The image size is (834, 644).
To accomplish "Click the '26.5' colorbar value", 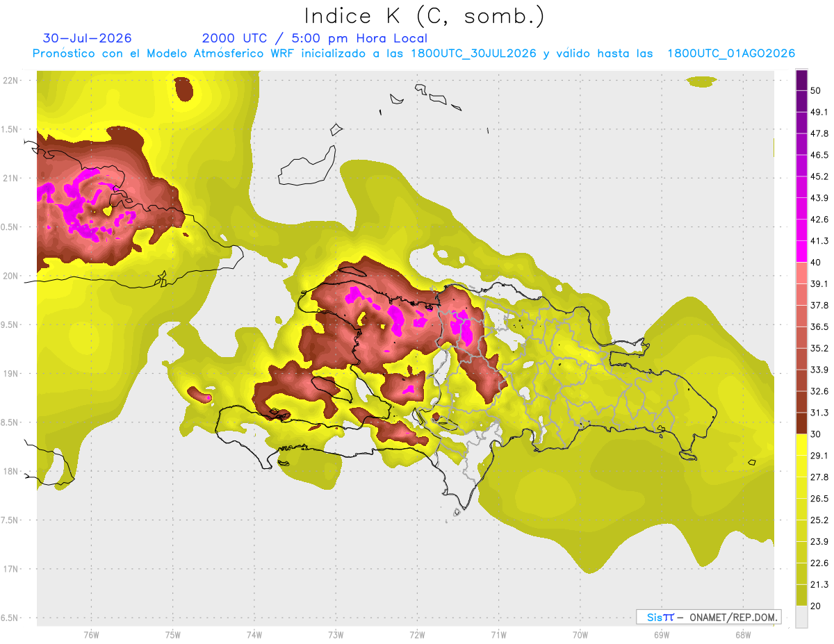I will tap(819, 499).
